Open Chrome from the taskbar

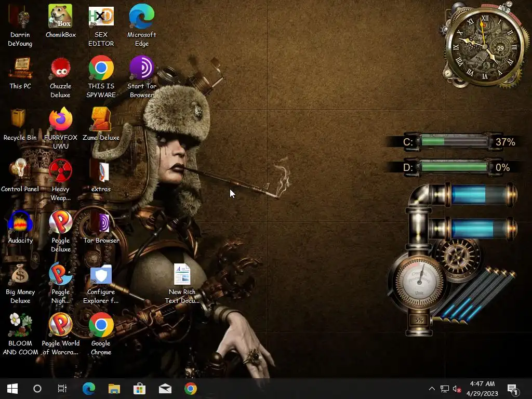pos(190,389)
